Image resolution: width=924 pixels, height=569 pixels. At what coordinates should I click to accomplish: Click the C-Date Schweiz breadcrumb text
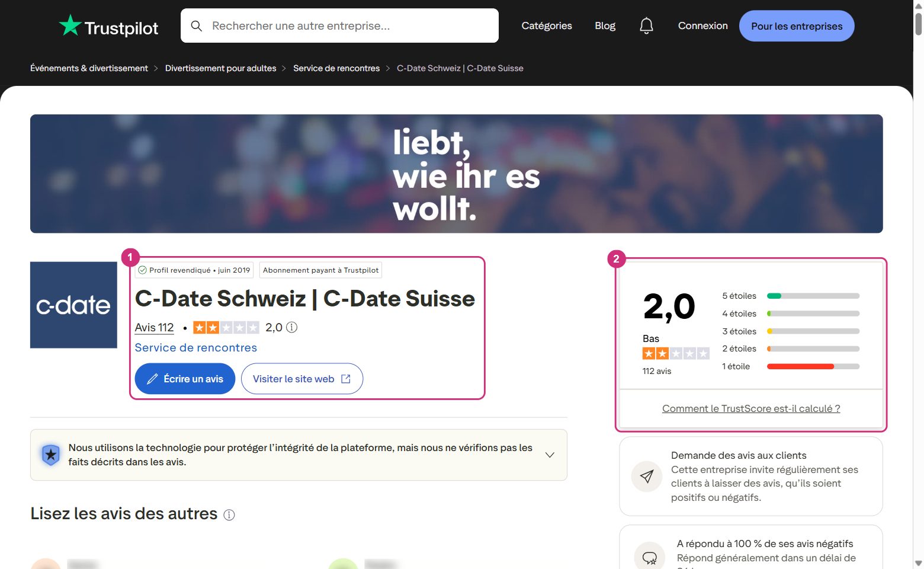pos(460,68)
